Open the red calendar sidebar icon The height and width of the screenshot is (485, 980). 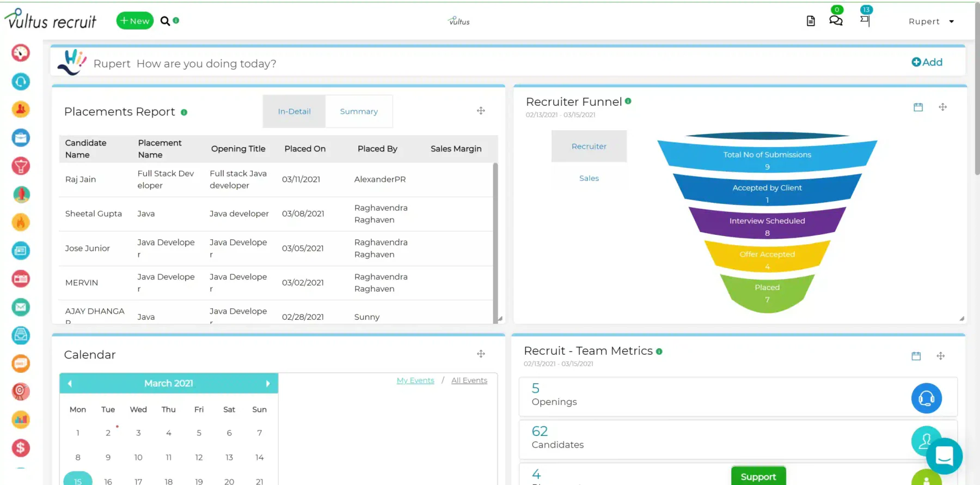21,279
